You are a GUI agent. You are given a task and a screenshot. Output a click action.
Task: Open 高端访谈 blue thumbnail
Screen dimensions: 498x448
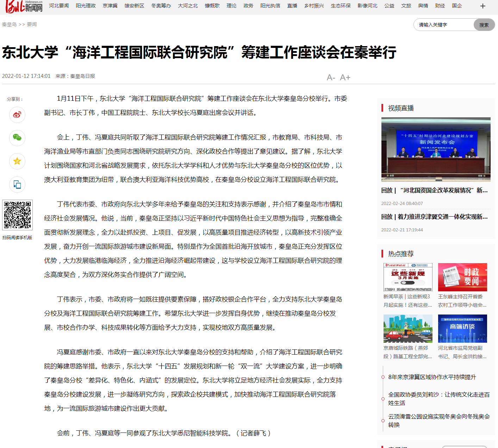click(x=462, y=329)
